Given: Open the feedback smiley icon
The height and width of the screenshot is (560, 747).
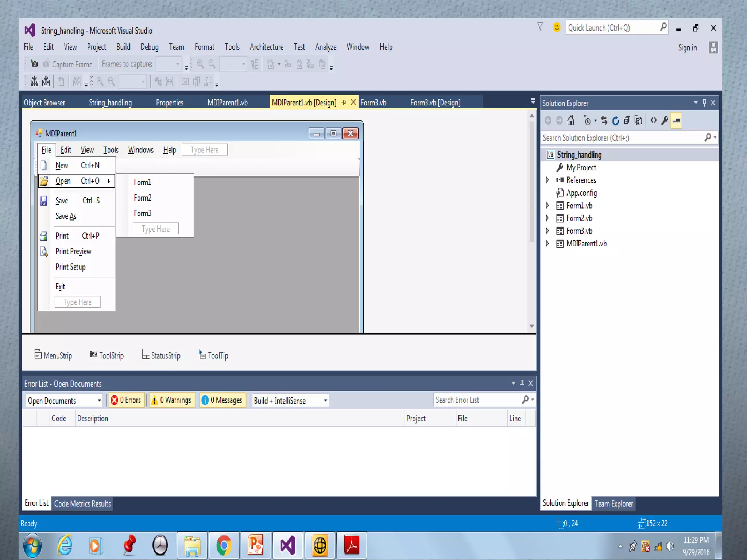Looking at the screenshot, I should (x=557, y=28).
